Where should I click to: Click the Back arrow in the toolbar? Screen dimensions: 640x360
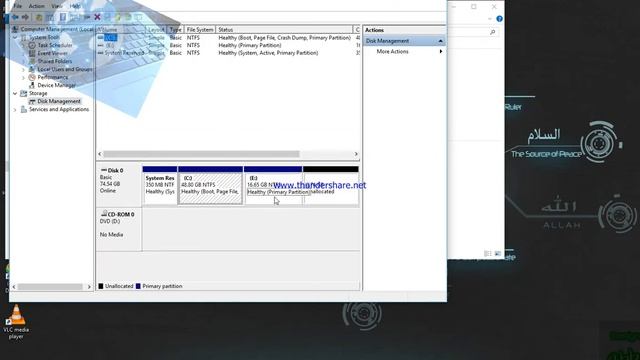coord(16,17)
